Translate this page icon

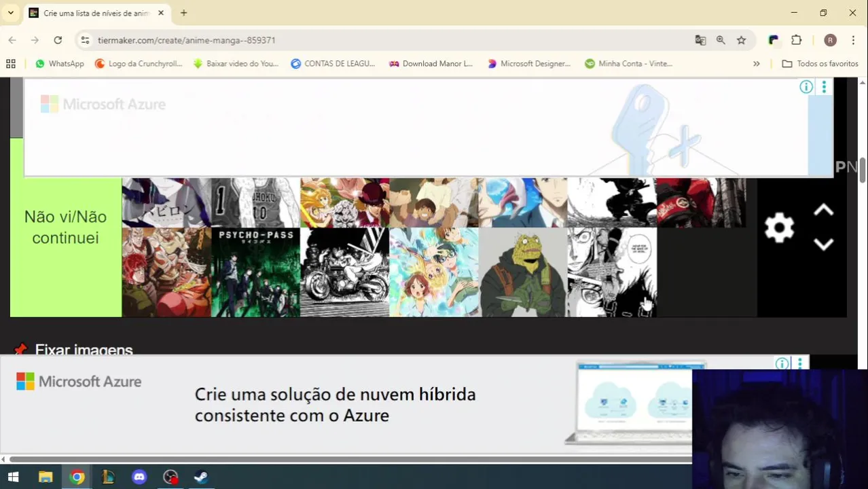[x=700, y=40]
